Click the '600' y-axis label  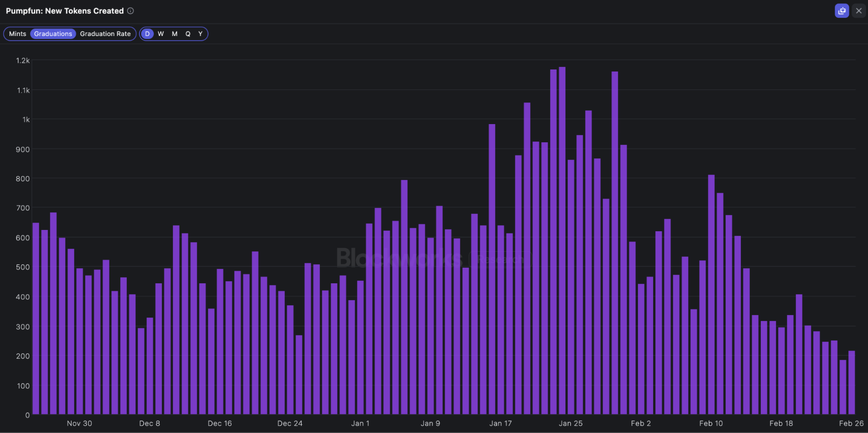coord(23,238)
